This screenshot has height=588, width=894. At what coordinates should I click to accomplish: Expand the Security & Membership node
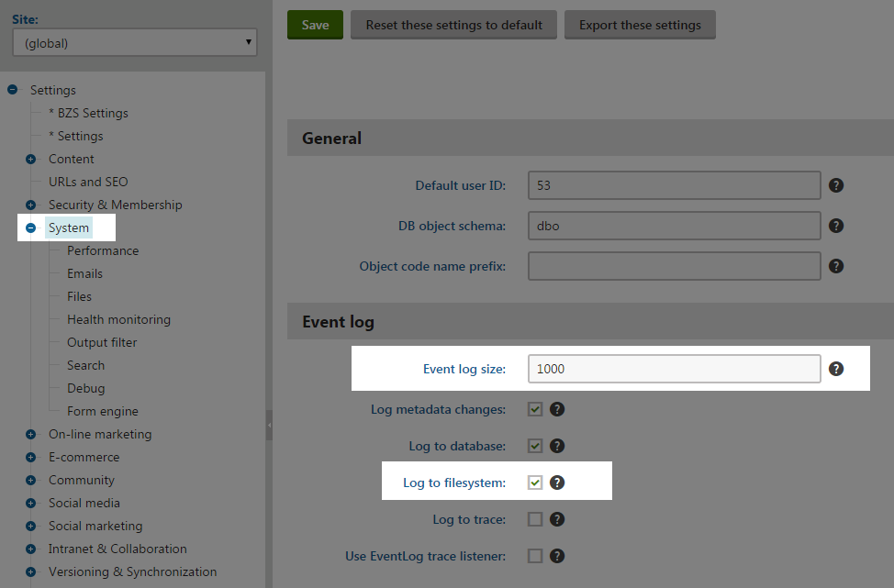pos(31,205)
